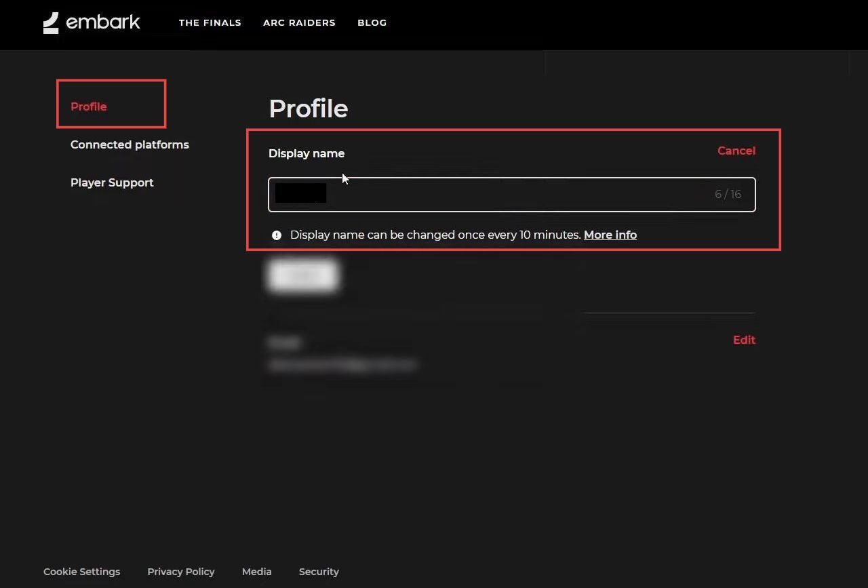Cancel the display name edit

coord(736,151)
